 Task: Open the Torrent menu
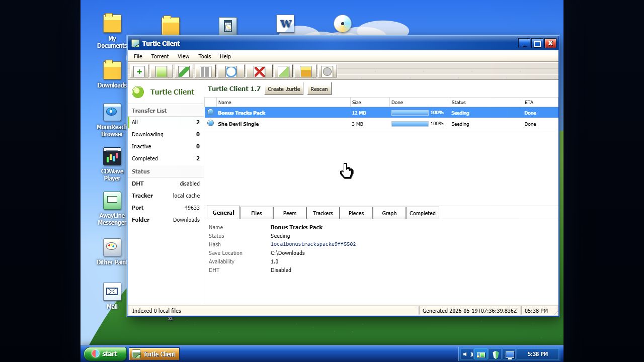(x=160, y=56)
